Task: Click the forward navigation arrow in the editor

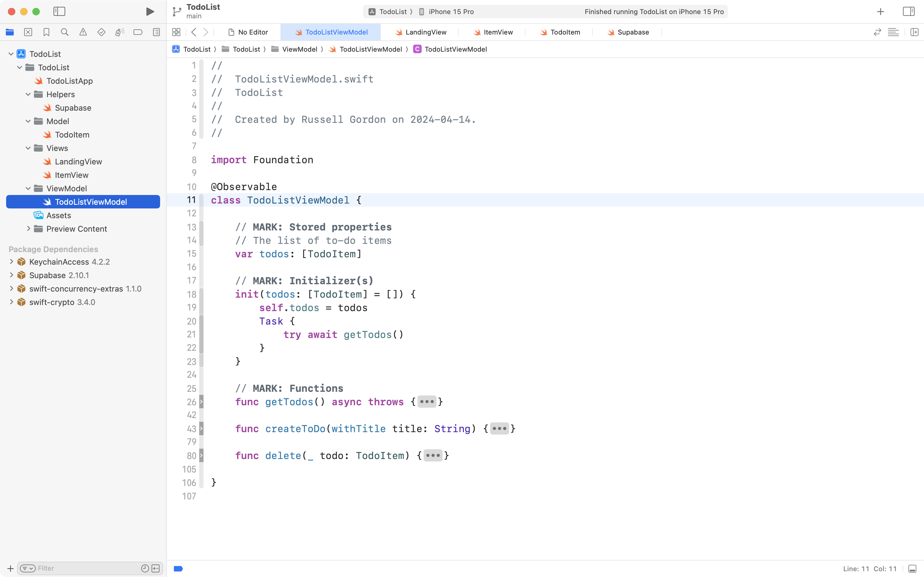Action: pyautogui.click(x=205, y=32)
